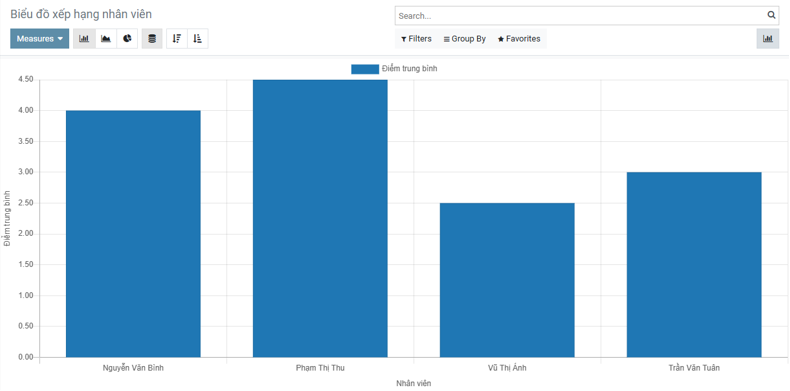Click the Nhân viên x-axis title

[413, 383]
